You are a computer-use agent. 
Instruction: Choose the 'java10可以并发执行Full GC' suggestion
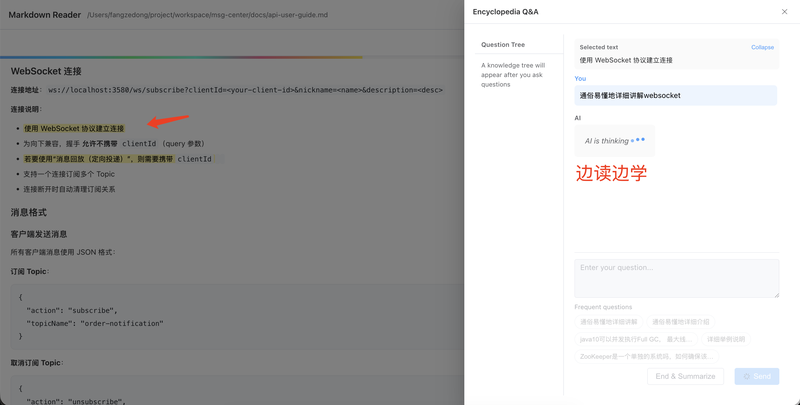tap(636, 339)
